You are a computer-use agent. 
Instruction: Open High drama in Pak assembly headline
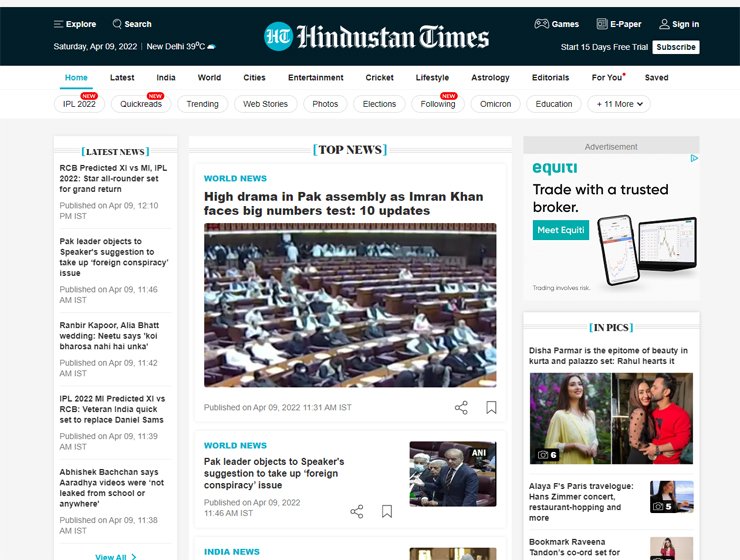343,203
